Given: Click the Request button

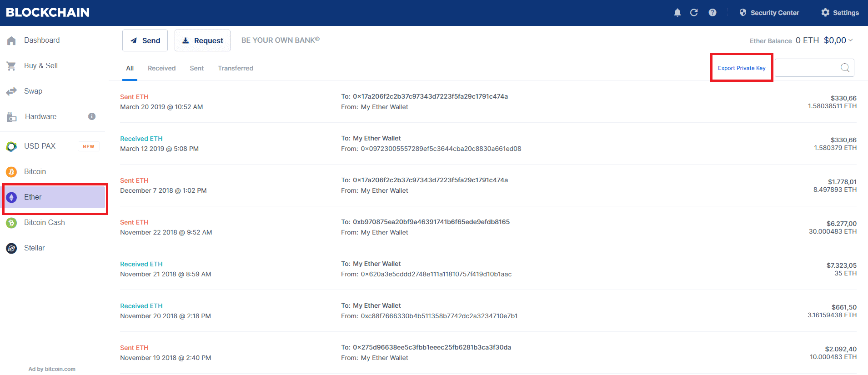Looking at the screenshot, I should coord(202,40).
